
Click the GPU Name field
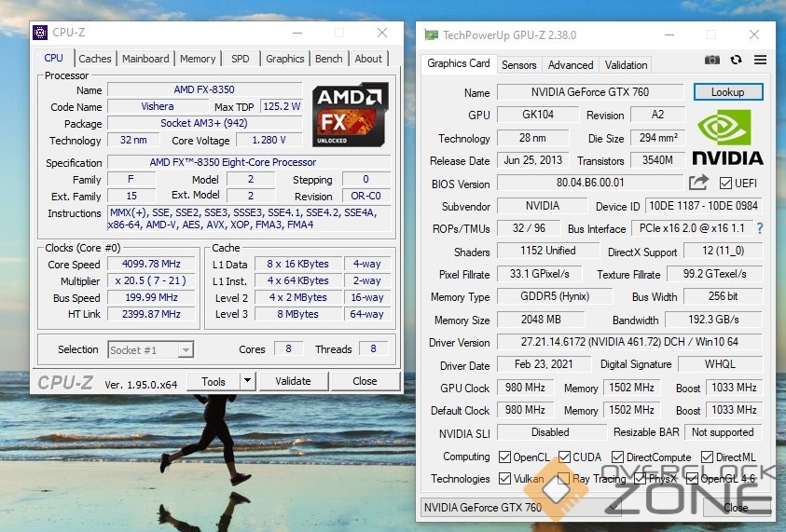(x=589, y=92)
